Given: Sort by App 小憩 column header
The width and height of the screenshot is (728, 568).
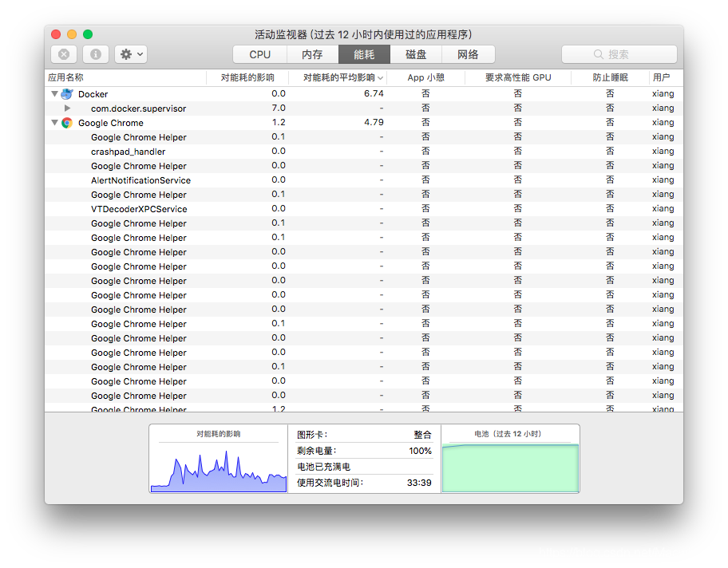Looking at the screenshot, I should click(x=425, y=77).
